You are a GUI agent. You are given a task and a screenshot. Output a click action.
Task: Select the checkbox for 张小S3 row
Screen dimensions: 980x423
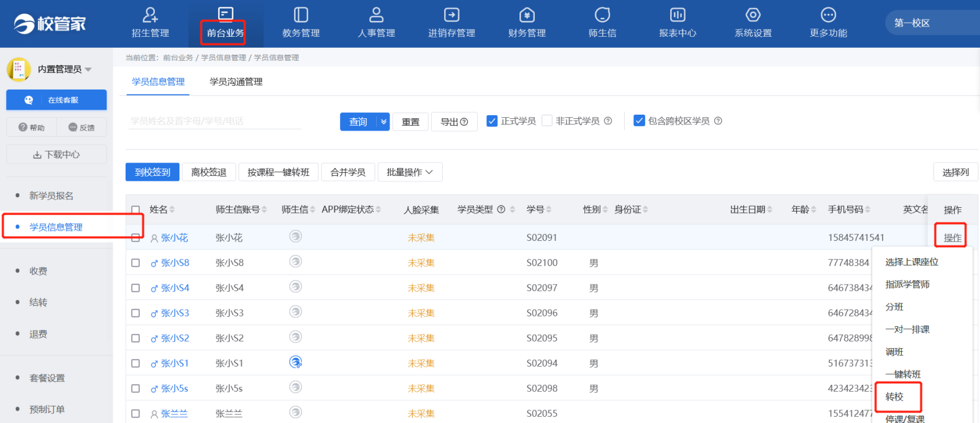pos(136,313)
